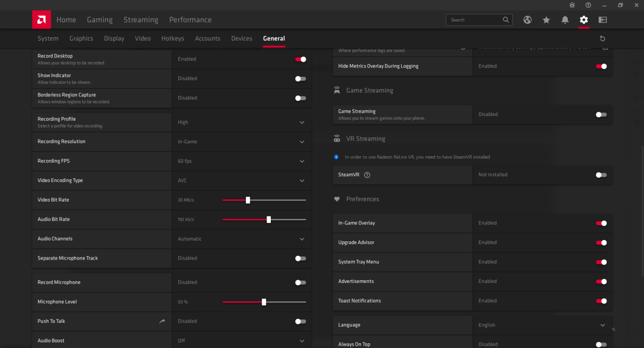Disable System Tray Menu toggle
This screenshot has width=644, height=348.
tap(601, 262)
